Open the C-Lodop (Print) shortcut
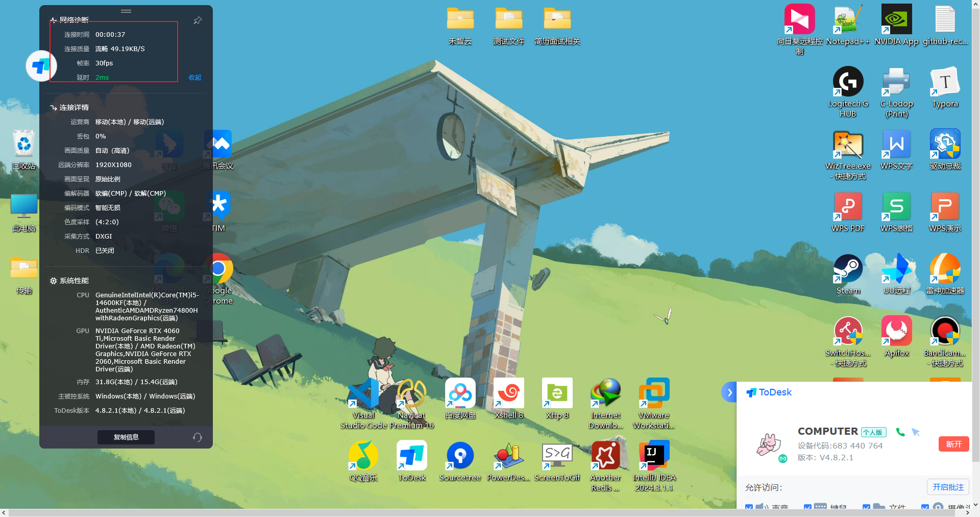 (x=896, y=92)
